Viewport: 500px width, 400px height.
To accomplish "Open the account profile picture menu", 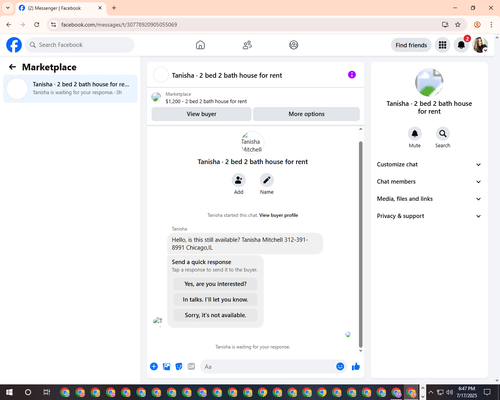I will click(480, 45).
